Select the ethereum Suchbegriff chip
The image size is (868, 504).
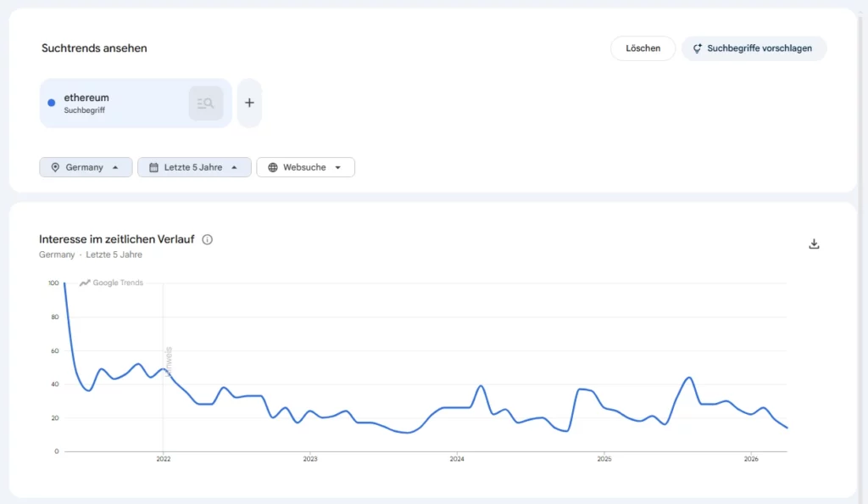136,103
